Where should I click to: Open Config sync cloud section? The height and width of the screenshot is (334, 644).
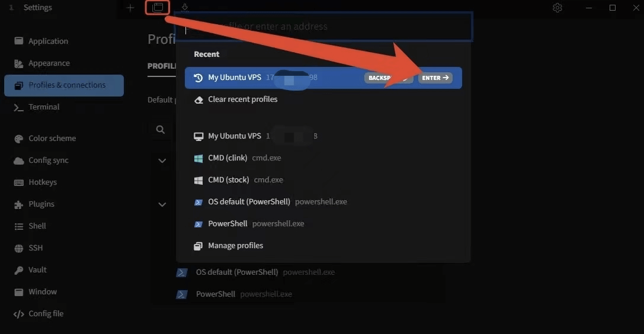point(63,160)
